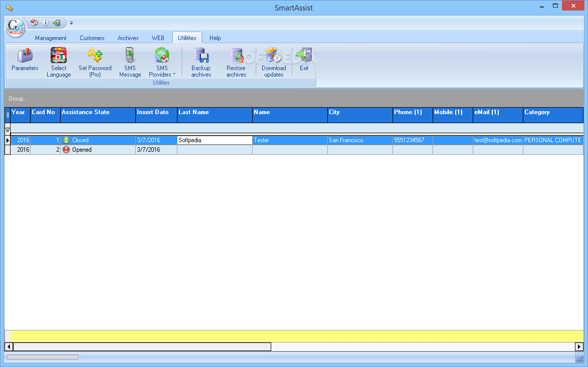
Task: Open SMS Message phone icon
Action: (130, 56)
